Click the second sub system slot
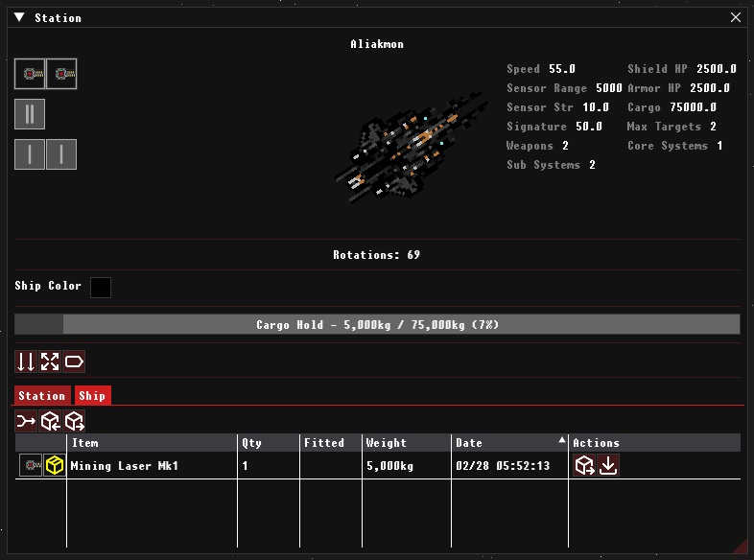754x560 pixels. (61, 154)
